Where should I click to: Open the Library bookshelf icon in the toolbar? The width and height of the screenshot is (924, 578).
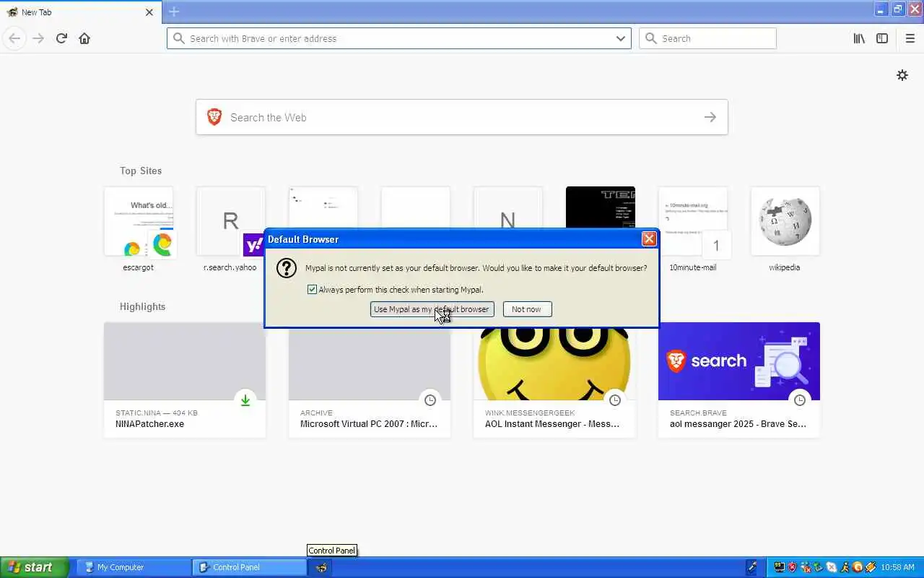[x=859, y=38]
